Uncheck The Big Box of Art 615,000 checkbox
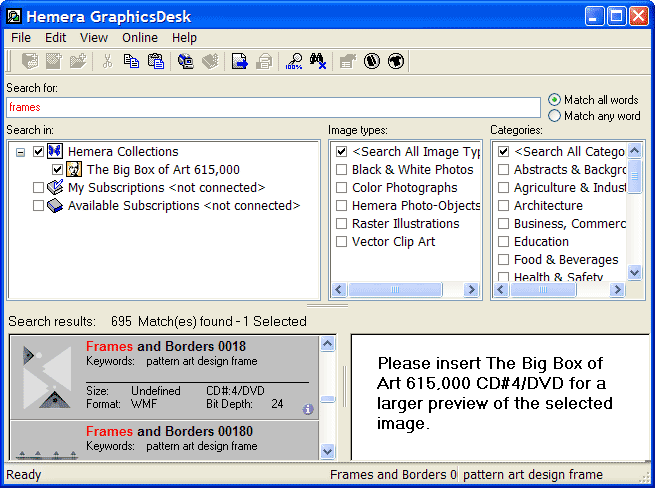 coord(57,169)
